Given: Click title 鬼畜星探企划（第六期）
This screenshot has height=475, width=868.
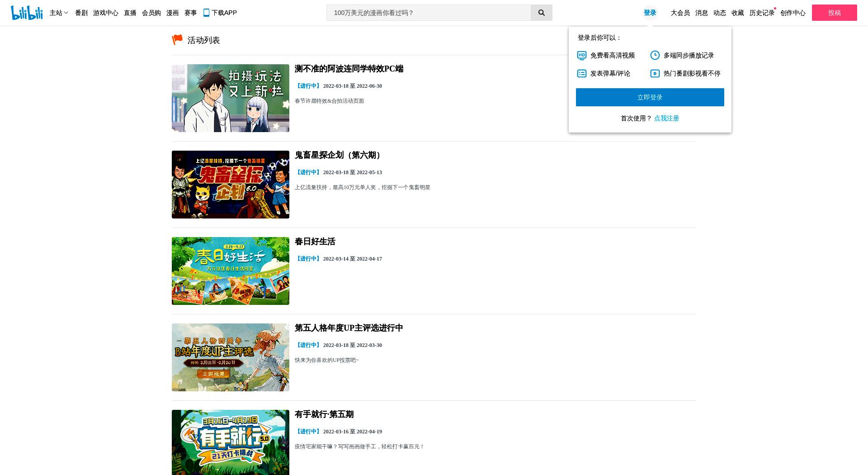Looking at the screenshot, I should 339,155.
